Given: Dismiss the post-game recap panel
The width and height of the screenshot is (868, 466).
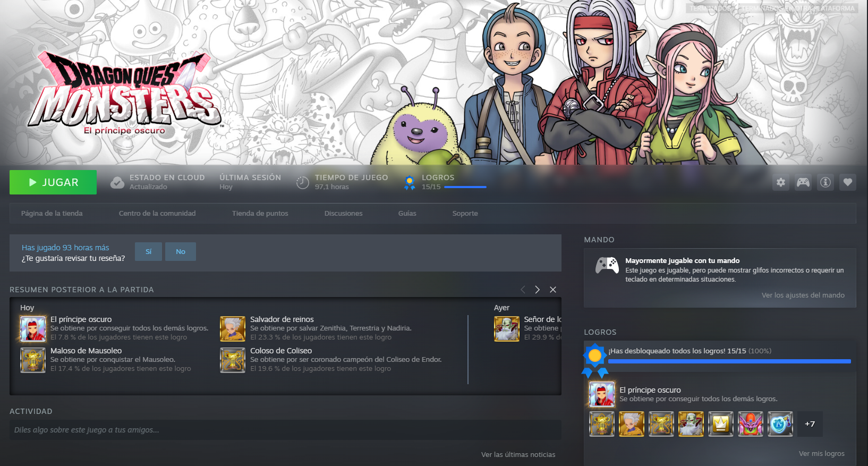Looking at the screenshot, I should 553,290.
